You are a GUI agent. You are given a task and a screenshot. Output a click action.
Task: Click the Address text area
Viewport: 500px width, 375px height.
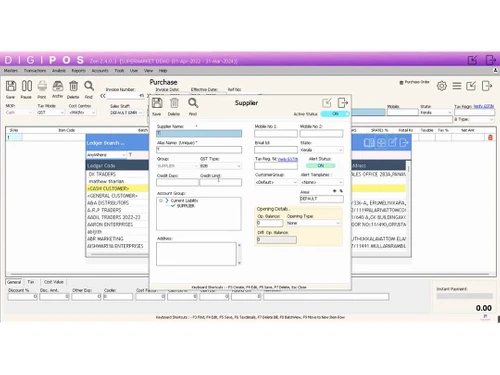[196, 254]
